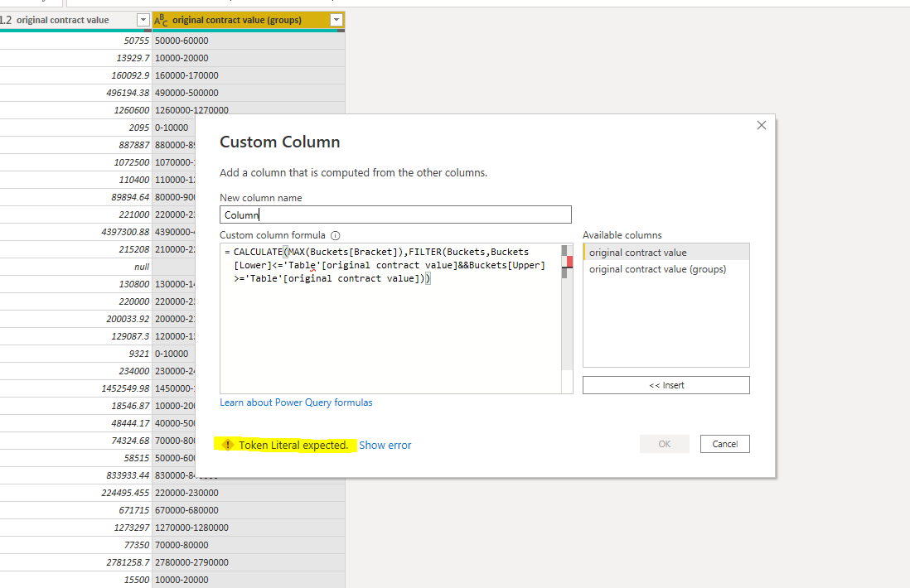This screenshot has width=910, height=588.
Task: Select the cell with value 50755
Action: point(75,41)
